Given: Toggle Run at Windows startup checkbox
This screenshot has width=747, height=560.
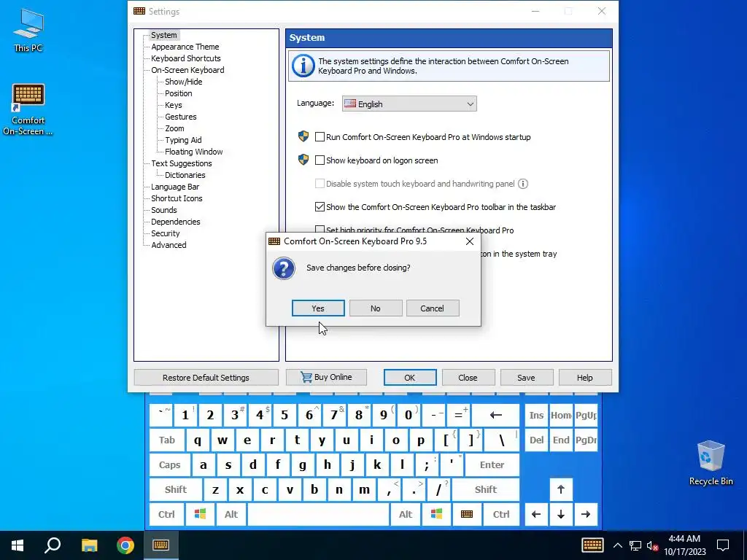Looking at the screenshot, I should click(x=320, y=137).
